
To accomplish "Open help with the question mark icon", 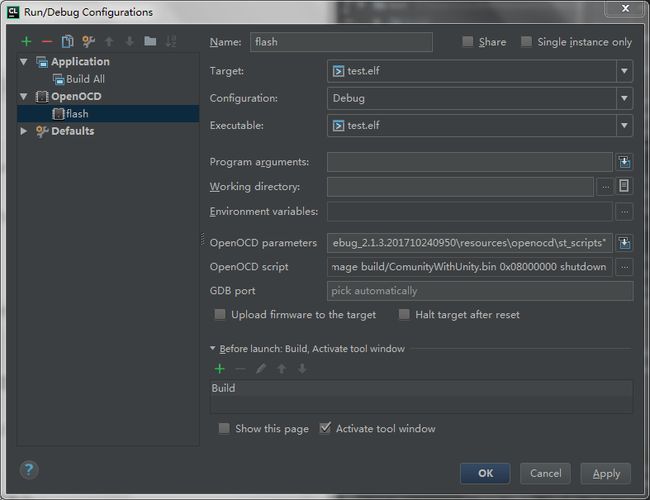I will pos(29,470).
